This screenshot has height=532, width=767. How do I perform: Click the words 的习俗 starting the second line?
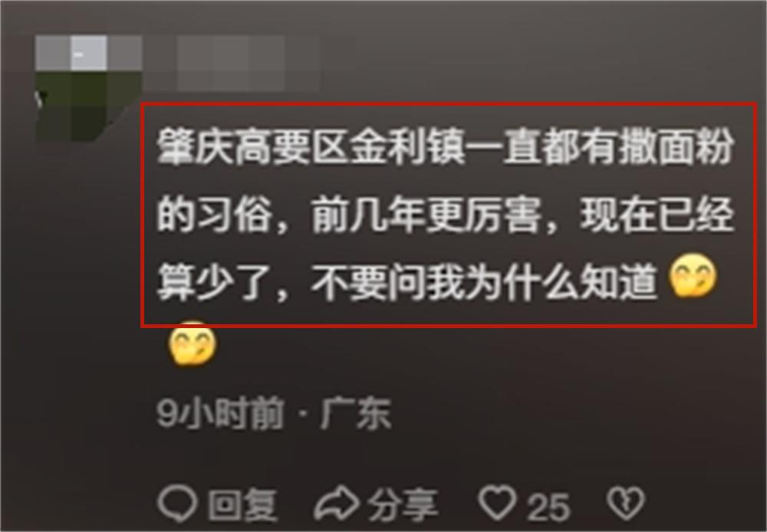pyautogui.click(x=214, y=215)
